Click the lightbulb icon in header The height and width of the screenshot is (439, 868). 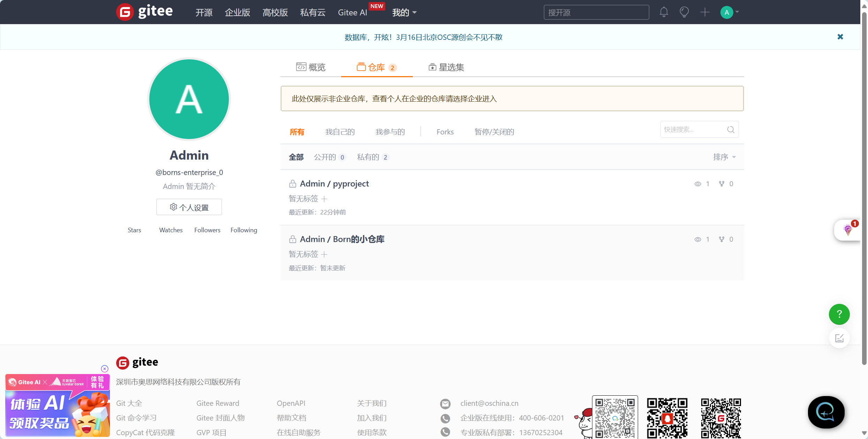(x=684, y=12)
